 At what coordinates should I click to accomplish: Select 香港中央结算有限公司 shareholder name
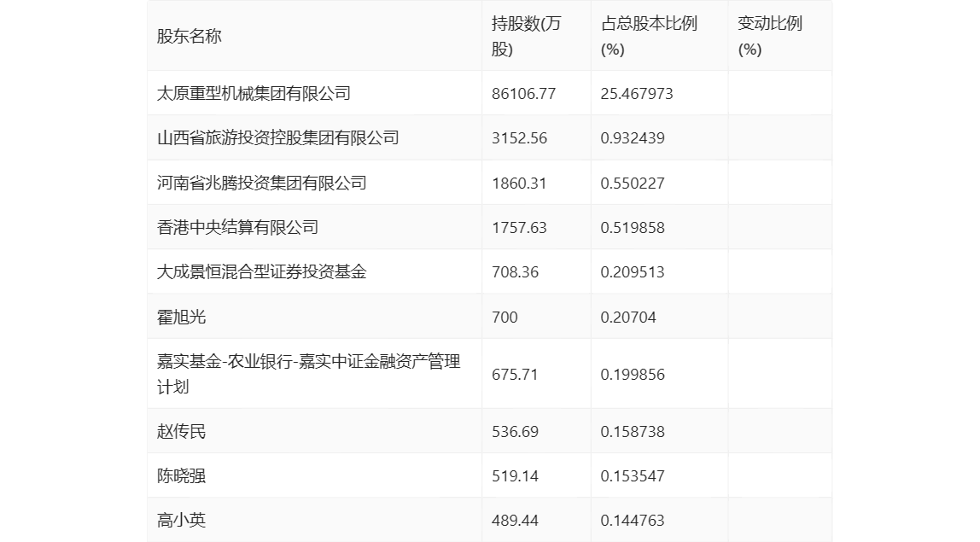coord(237,228)
